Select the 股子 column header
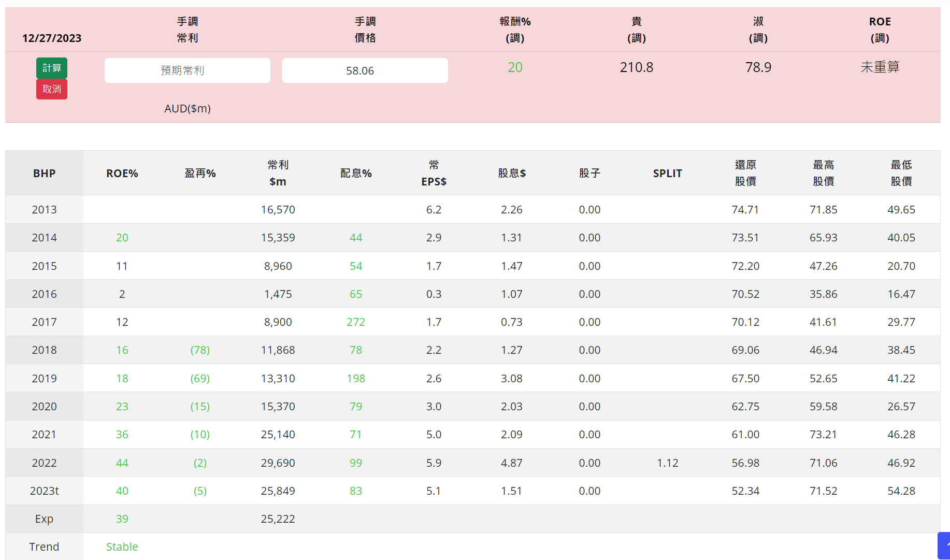 tap(589, 174)
